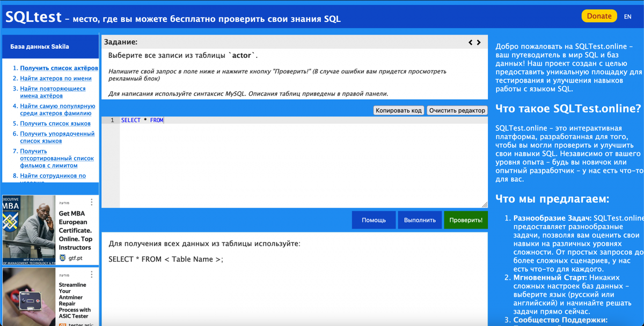Image resolution: width=644 pixels, height=326 pixels.
Task: Open the MBA European Certificate ad image
Action: (x=29, y=231)
